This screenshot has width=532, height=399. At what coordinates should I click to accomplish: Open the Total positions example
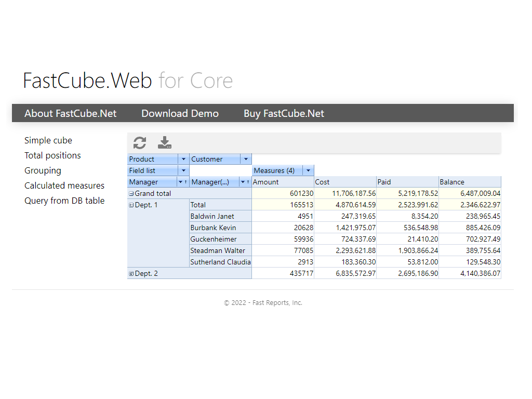coord(52,155)
